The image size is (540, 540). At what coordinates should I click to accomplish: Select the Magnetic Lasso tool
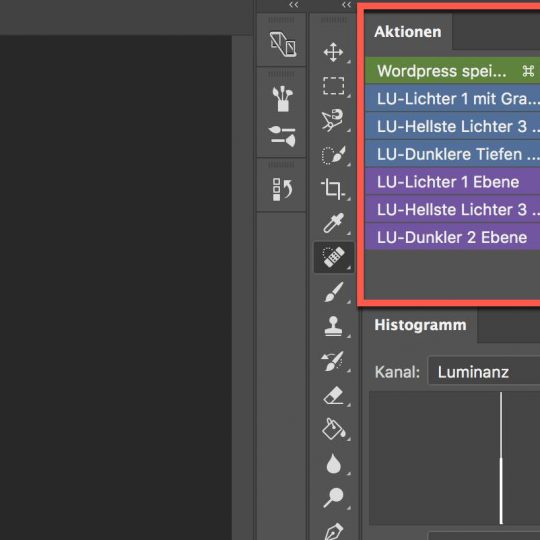coord(332,120)
